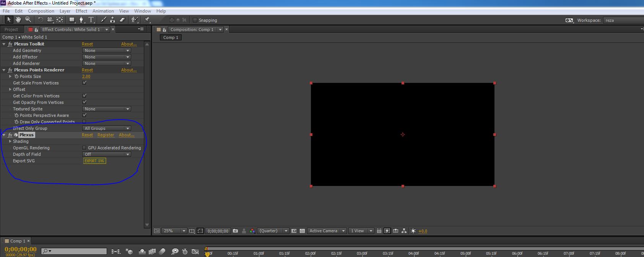Open the Depth of Field dropdown

point(107,154)
